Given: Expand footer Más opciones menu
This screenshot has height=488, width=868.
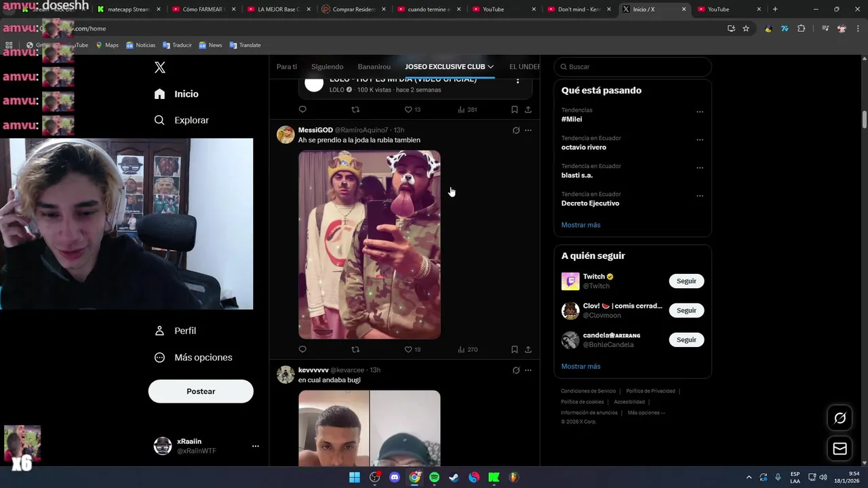Looking at the screenshot, I should coord(646,413).
